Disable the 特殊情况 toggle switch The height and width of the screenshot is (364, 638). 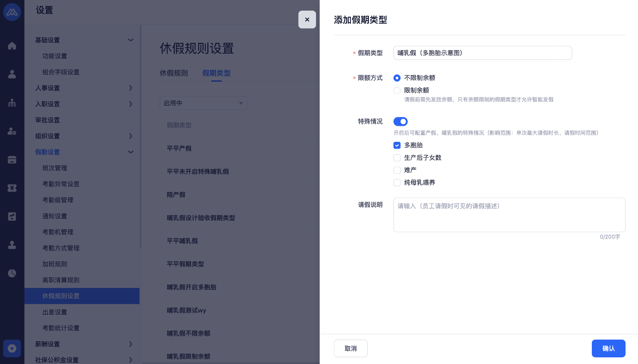[x=400, y=122]
